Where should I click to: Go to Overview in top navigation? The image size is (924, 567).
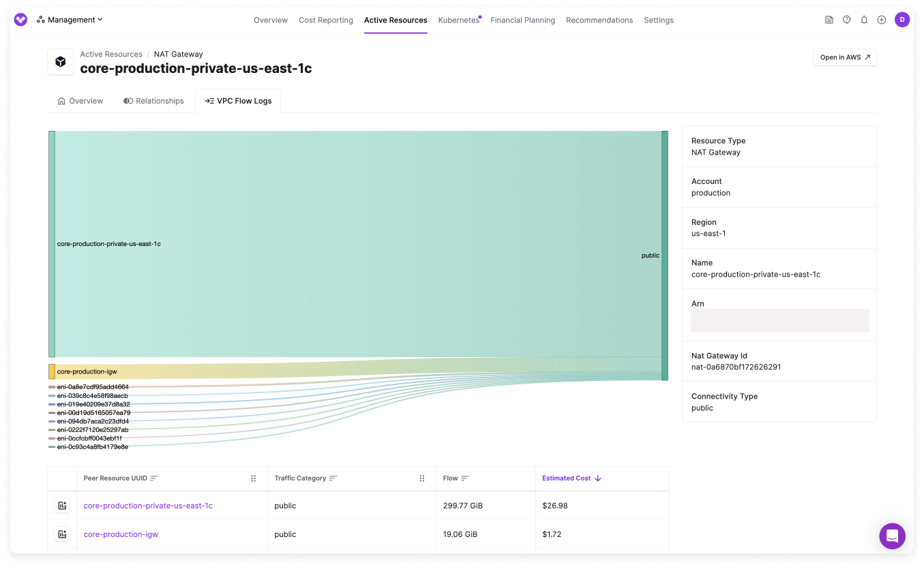click(271, 20)
